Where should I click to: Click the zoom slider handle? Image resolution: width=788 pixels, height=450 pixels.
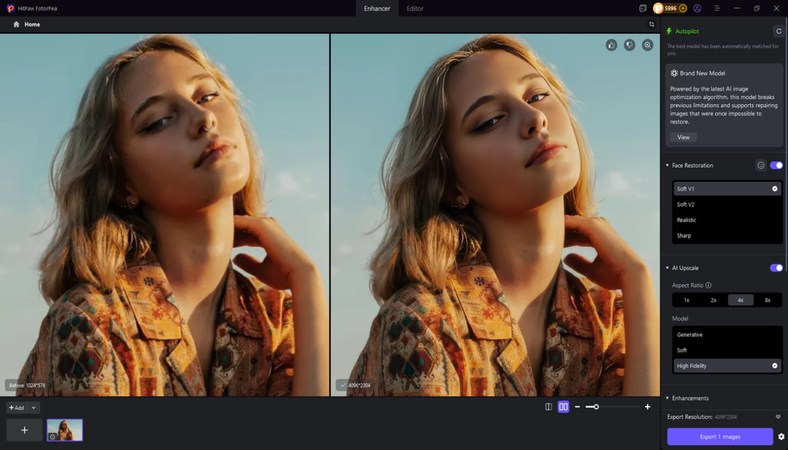click(x=596, y=407)
